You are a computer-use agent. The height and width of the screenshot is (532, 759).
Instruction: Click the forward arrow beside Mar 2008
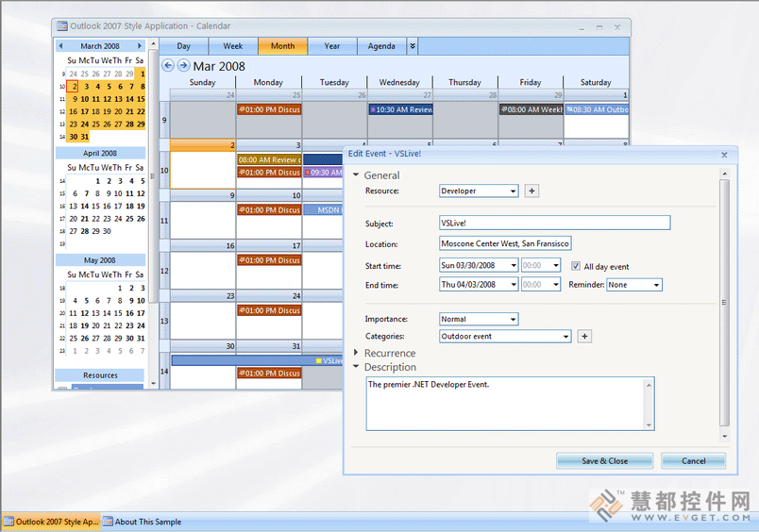(183, 65)
